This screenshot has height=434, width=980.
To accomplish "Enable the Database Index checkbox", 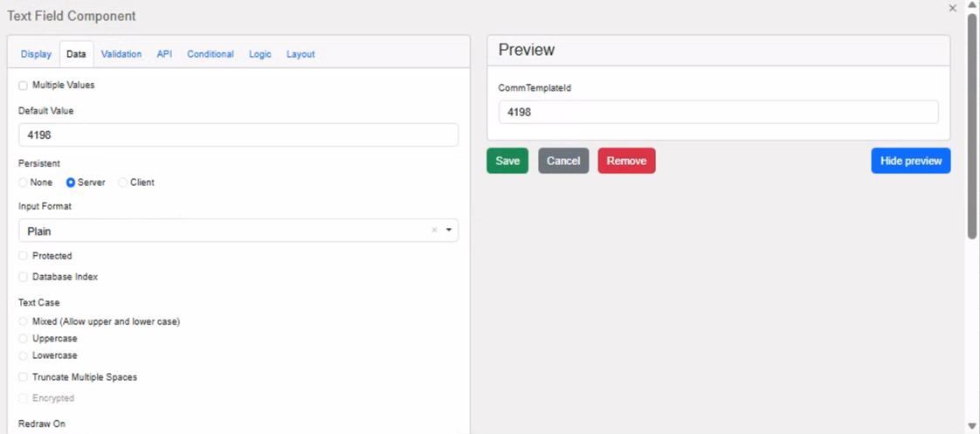I will 24,277.
